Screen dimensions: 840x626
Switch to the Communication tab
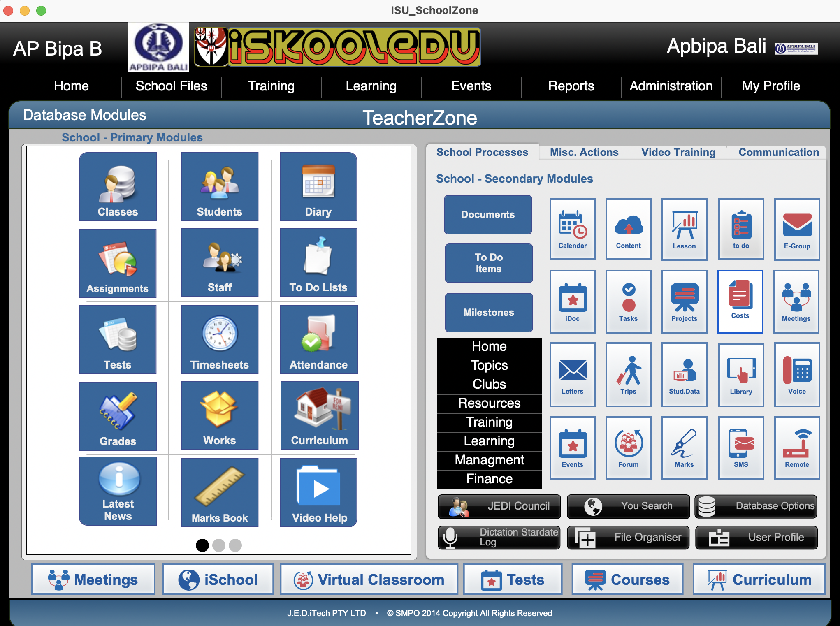tap(778, 152)
